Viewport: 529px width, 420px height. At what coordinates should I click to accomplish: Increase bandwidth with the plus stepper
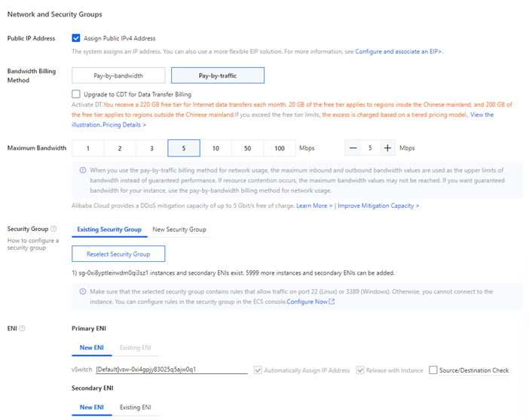pos(387,148)
